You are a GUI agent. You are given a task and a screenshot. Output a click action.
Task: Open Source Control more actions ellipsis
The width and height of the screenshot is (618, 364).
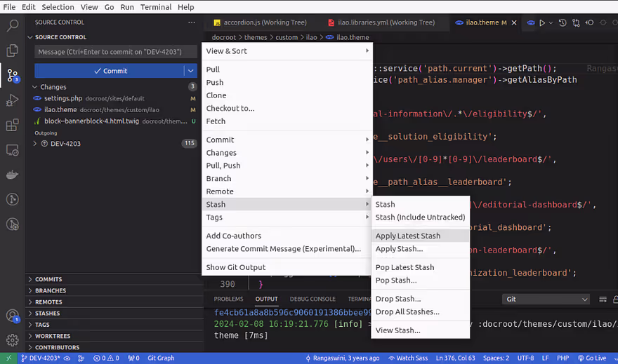pyautogui.click(x=192, y=22)
